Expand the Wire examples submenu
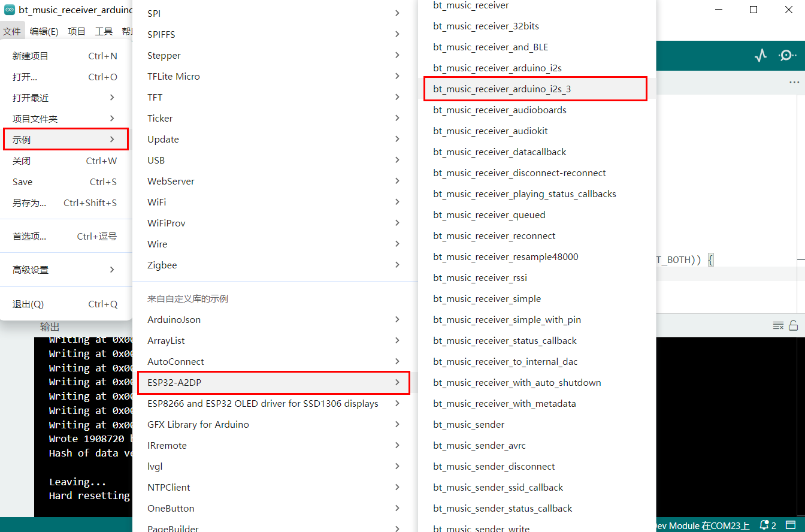This screenshot has height=532, width=805. (274, 244)
